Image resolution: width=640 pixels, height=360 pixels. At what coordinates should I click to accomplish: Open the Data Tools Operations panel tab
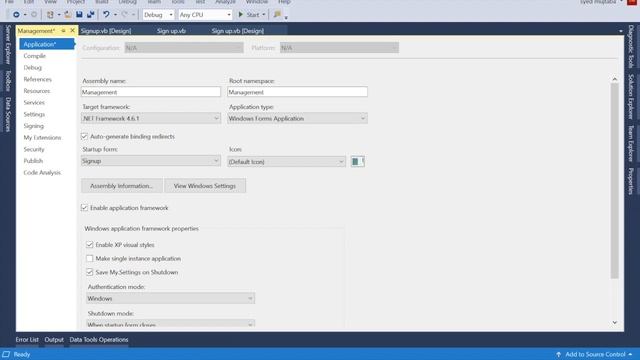99,340
